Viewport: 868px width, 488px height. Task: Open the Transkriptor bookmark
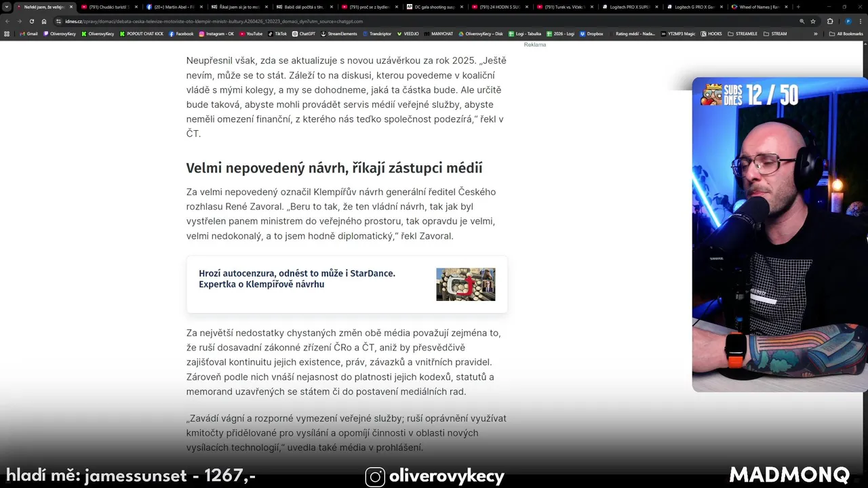(x=378, y=34)
